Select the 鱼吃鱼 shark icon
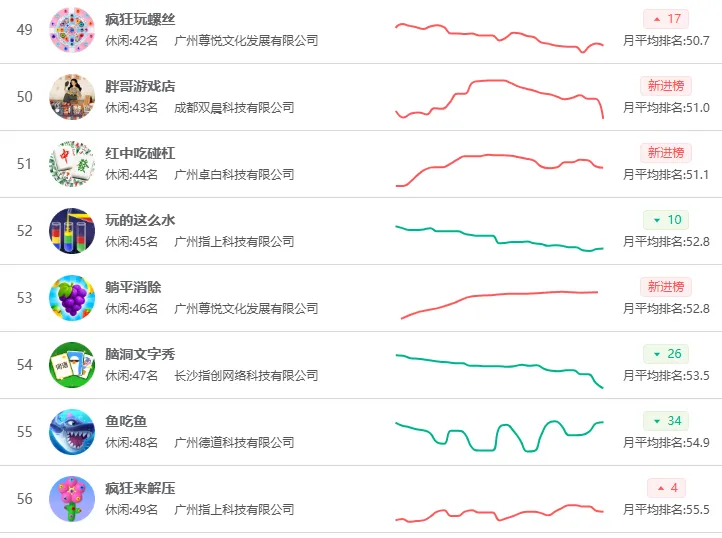Image resolution: width=722 pixels, height=538 pixels. 72,432
